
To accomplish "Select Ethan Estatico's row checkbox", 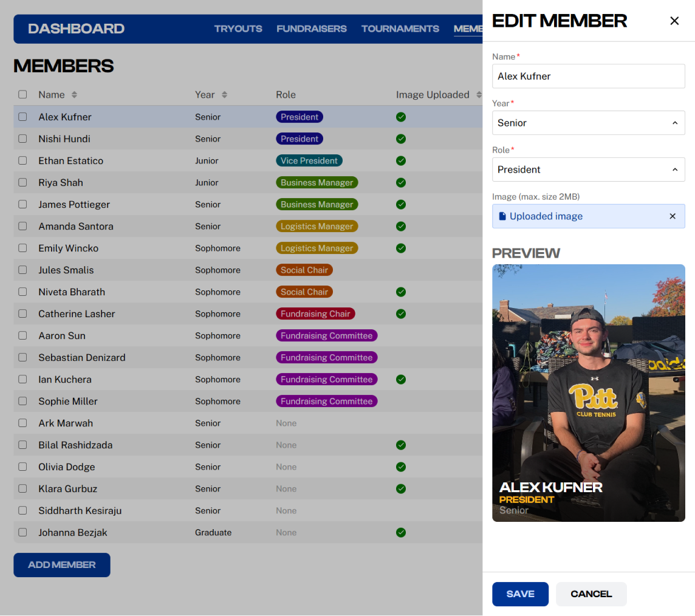I will click(x=22, y=160).
